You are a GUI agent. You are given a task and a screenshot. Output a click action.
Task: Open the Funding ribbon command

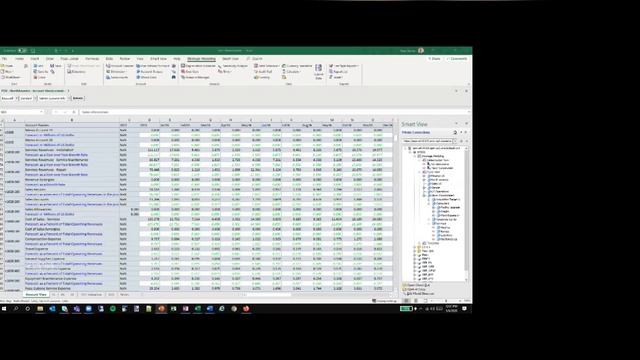pyautogui.click(x=262, y=77)
